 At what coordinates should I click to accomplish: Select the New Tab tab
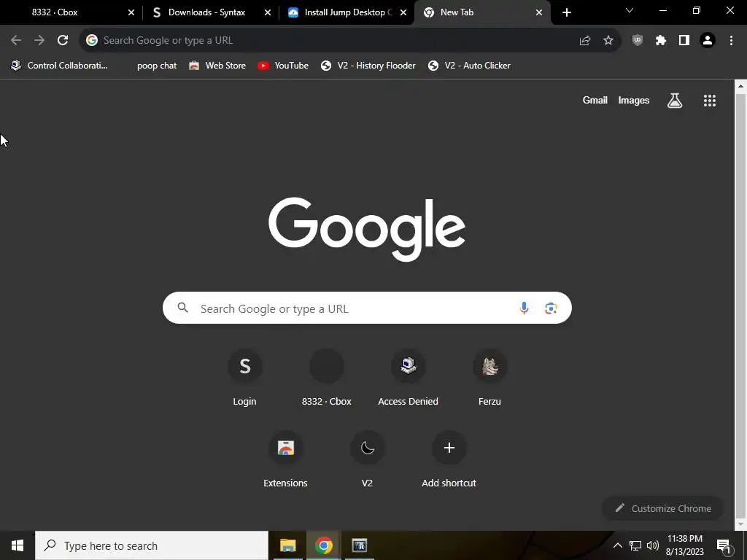[x=482, y=12]
